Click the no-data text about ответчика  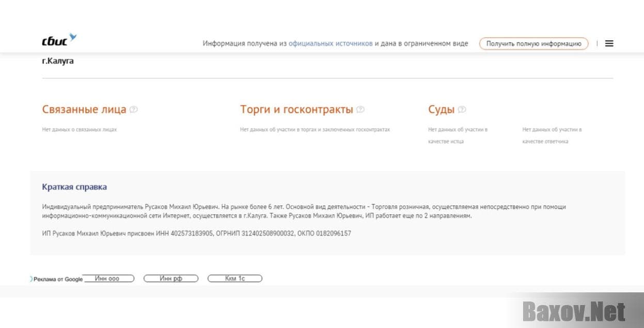click(x=552, y=135)
